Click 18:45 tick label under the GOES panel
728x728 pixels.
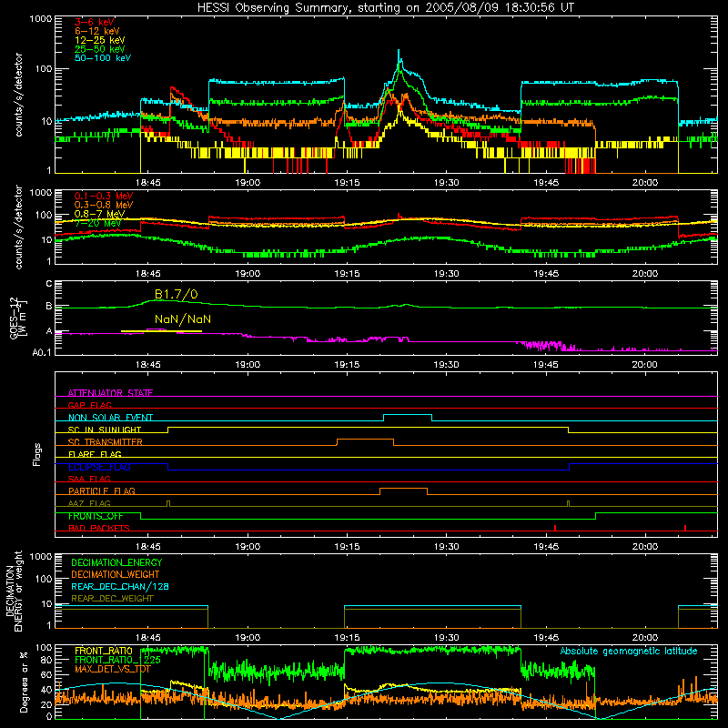(x=148, y=365)
